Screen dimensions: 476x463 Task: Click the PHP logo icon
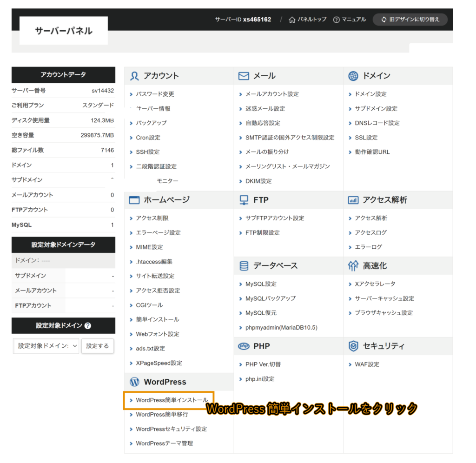[x=244, y=346]
